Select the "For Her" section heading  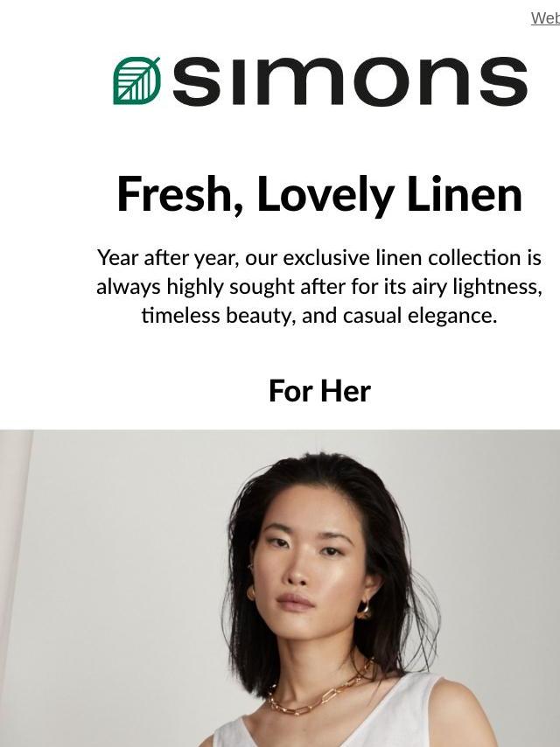click(319, 391)
